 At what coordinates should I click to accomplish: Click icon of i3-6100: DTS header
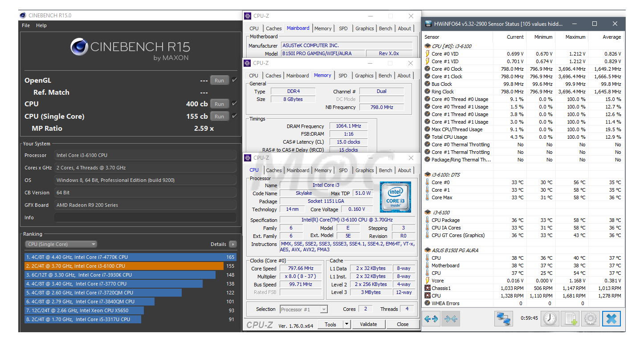point(428,175)
